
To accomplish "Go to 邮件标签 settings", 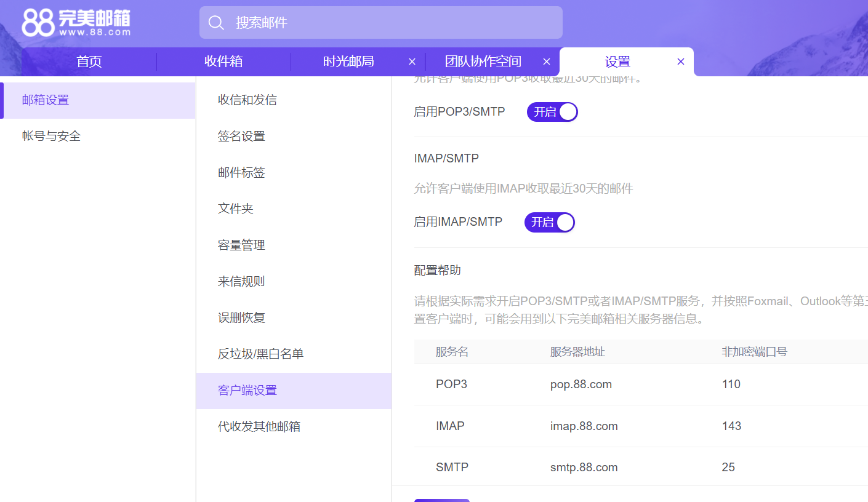I will point(294,173).
